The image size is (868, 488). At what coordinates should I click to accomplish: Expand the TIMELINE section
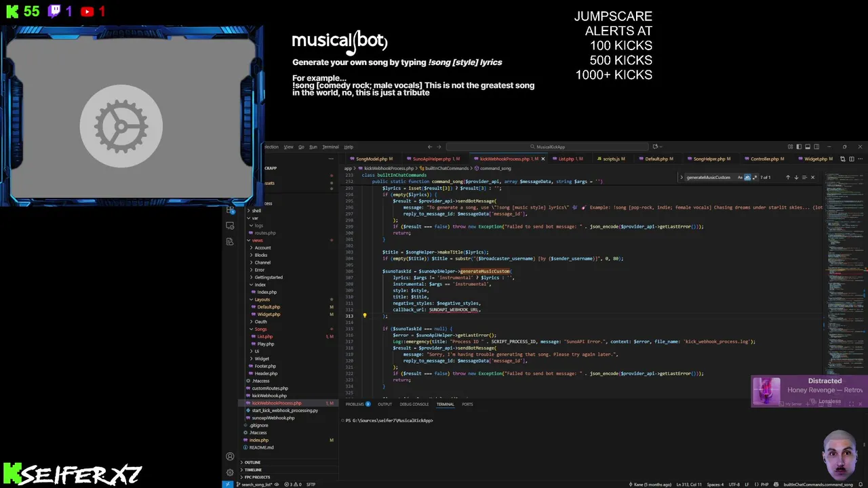253,470
